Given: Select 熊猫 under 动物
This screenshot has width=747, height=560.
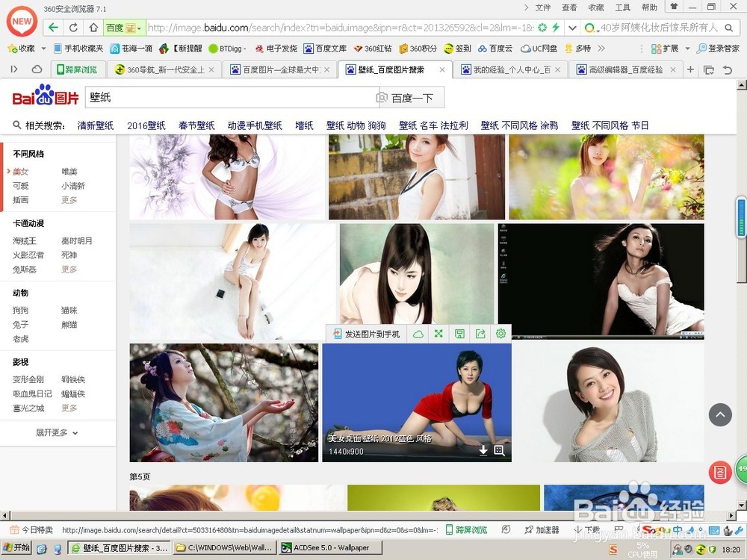Looking at the screenshot, I should pyautogui.click(x=69, y=325).
